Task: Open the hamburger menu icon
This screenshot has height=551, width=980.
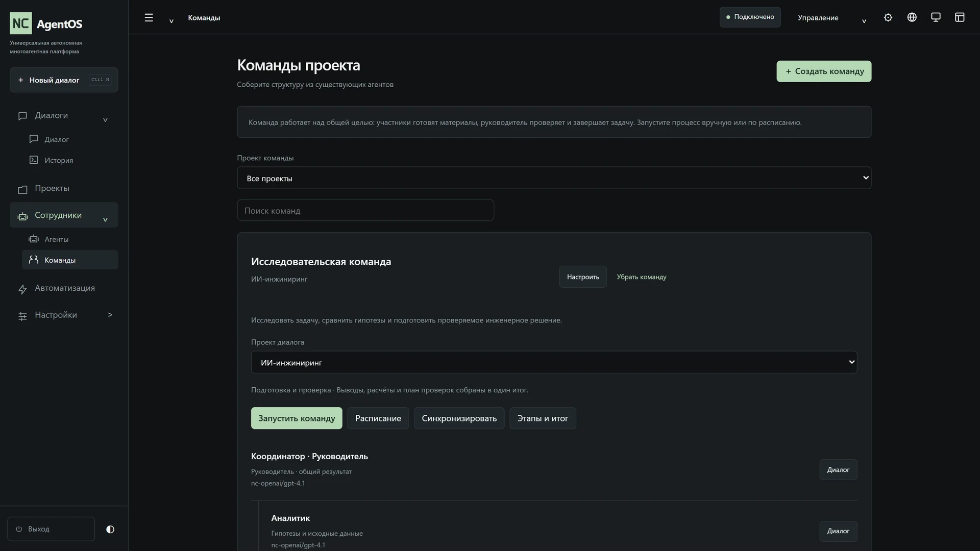Action: coord(149,17)
